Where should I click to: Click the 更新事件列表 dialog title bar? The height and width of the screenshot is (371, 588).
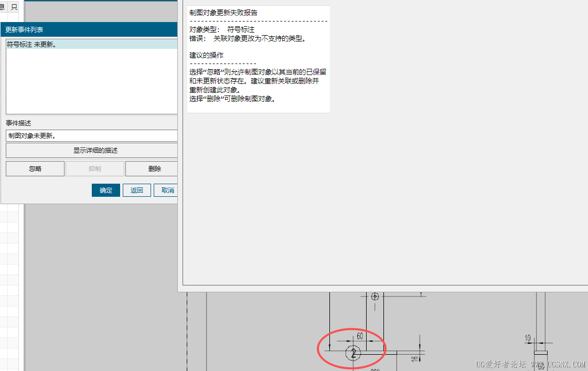(89, 29)
